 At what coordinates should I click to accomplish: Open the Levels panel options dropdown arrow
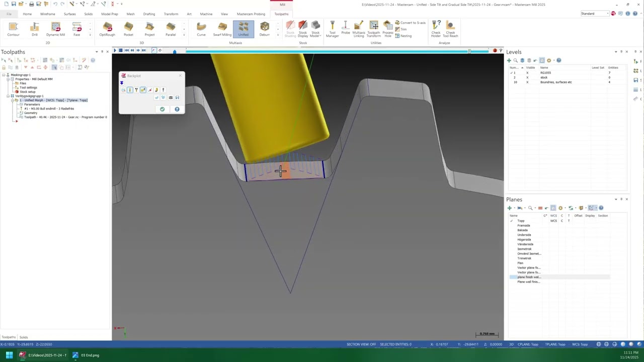tap(615, 52)
